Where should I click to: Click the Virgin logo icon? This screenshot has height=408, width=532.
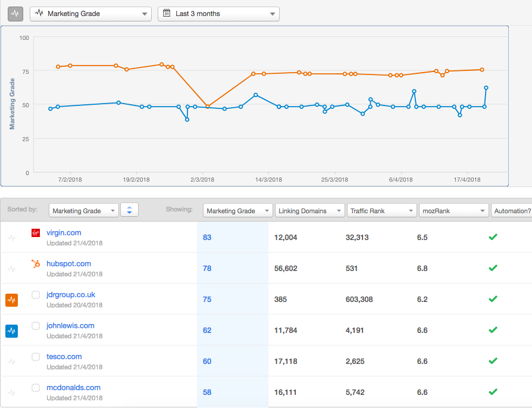tap(36, 233)
